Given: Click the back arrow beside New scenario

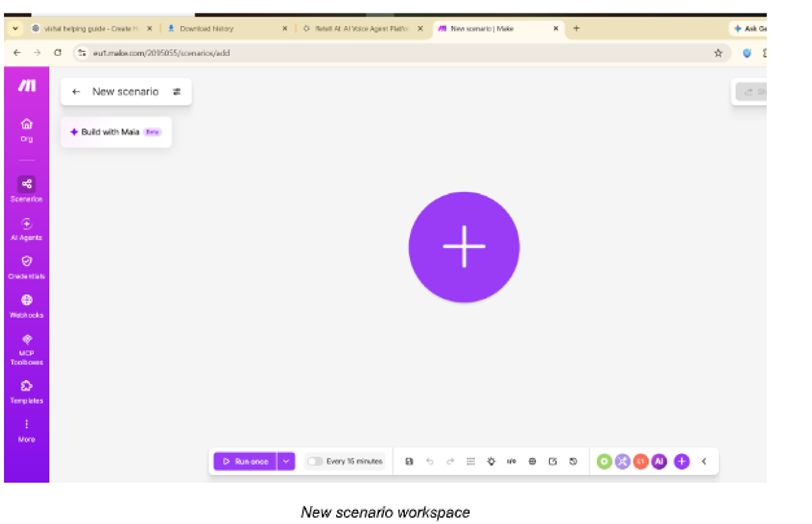Looking at the screenshot, I should (75, 92).
